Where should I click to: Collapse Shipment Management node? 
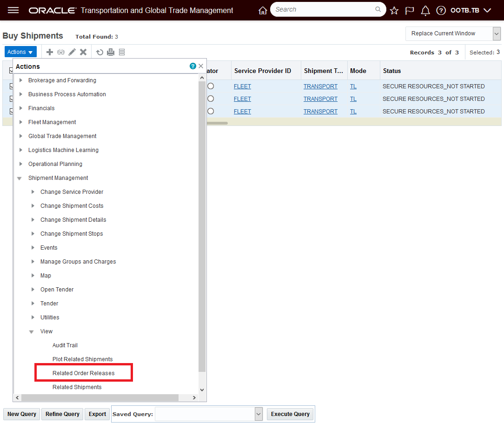tap(19, 179)
